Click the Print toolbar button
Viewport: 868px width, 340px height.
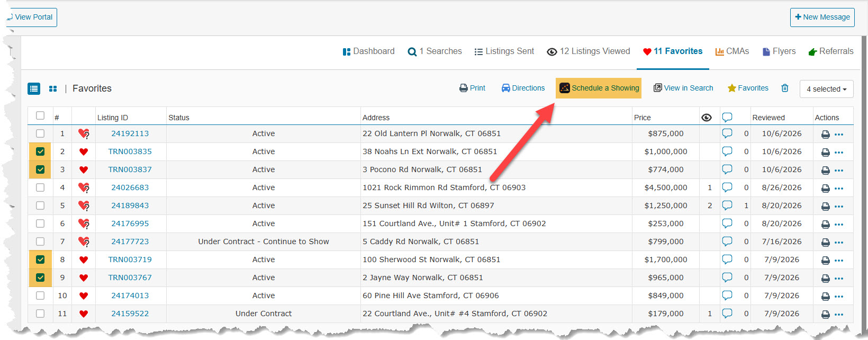point(472,88)
